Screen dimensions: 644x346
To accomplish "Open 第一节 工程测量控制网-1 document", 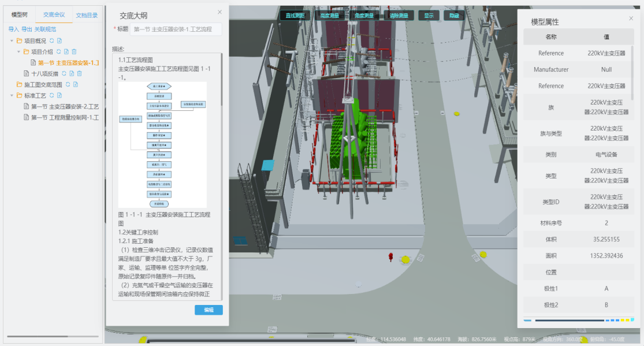I will [65, 117].
